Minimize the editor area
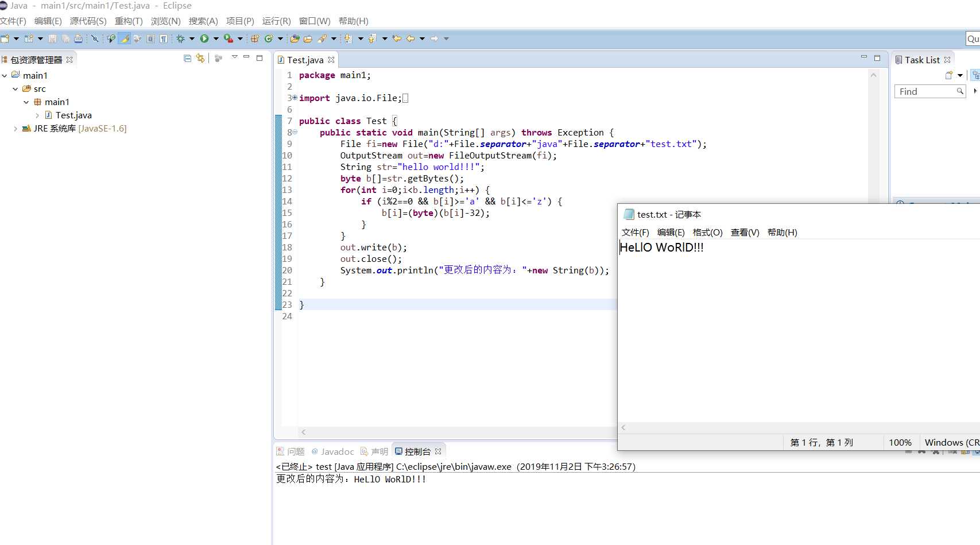980x545 pixels. click(x=863, y=57)
